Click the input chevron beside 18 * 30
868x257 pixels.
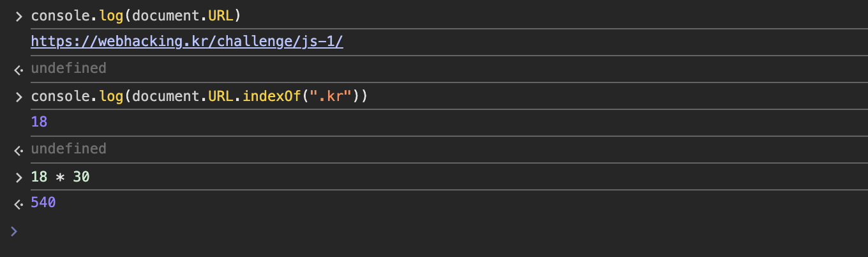pos(19,177)
